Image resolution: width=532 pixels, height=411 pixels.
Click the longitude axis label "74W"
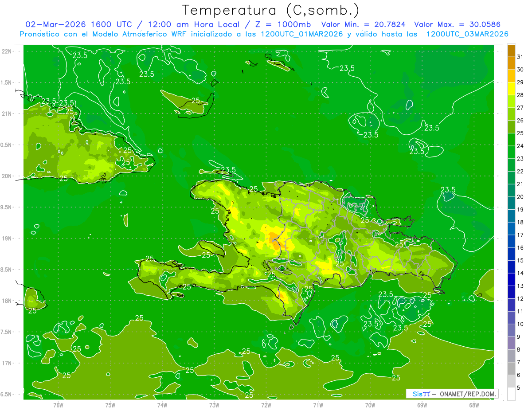point(162,405)
